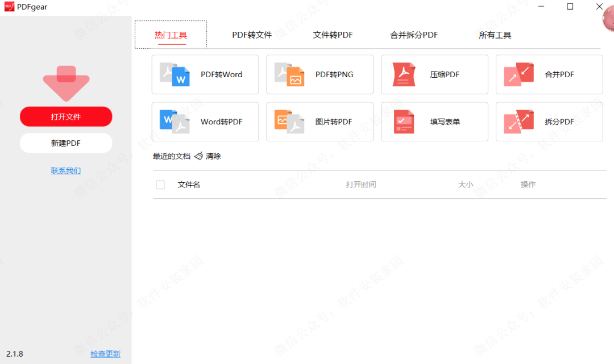Launch the 压缩PDF tool
This screenshot has height=364, width=614.
434,74
